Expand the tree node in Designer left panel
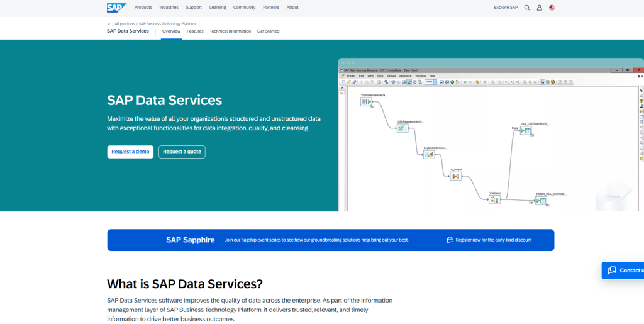Screen dimensions: 644x324 (341, 93)
